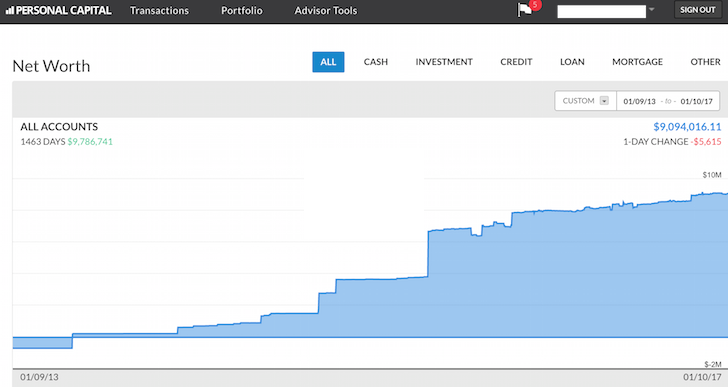
Task: Click the start date 01/09/13 field
Action: pyautogui.click(x=639, y=101)
